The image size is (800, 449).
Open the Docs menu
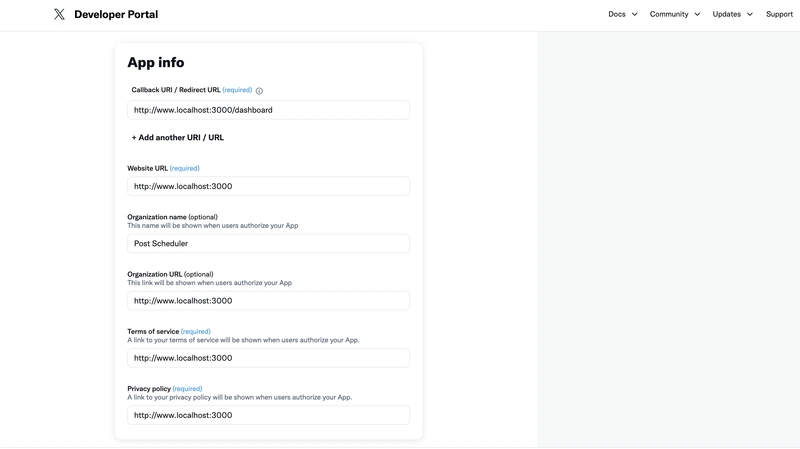pos(617,14)
